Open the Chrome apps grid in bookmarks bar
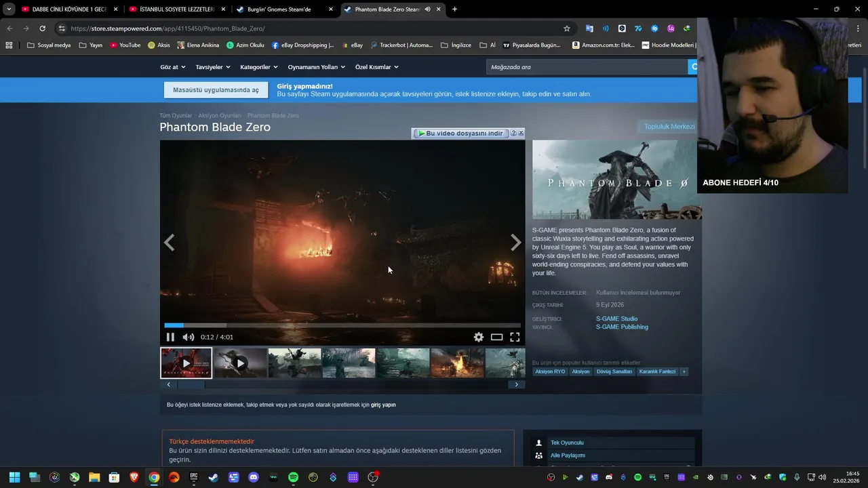 click(9, 45)
